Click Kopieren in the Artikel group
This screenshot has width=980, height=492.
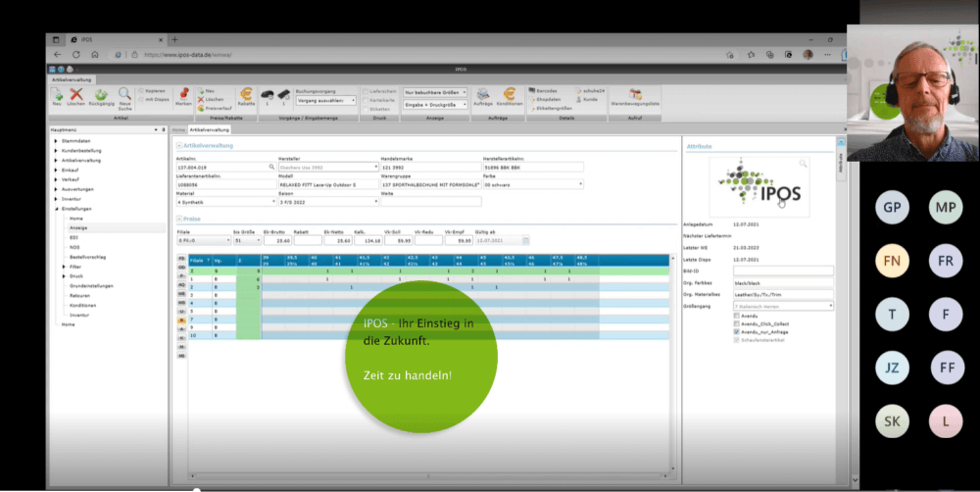pyautogui.click(x=152, y=90)
